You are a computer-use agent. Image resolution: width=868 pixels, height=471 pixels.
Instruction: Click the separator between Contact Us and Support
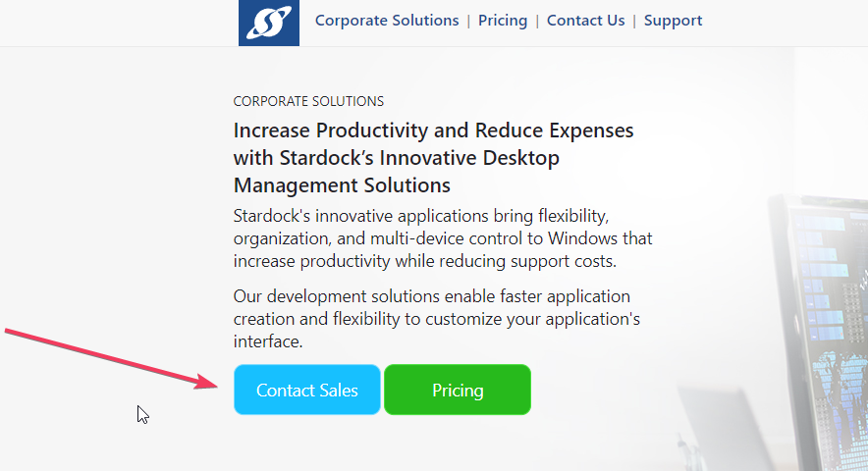(634, 21)
